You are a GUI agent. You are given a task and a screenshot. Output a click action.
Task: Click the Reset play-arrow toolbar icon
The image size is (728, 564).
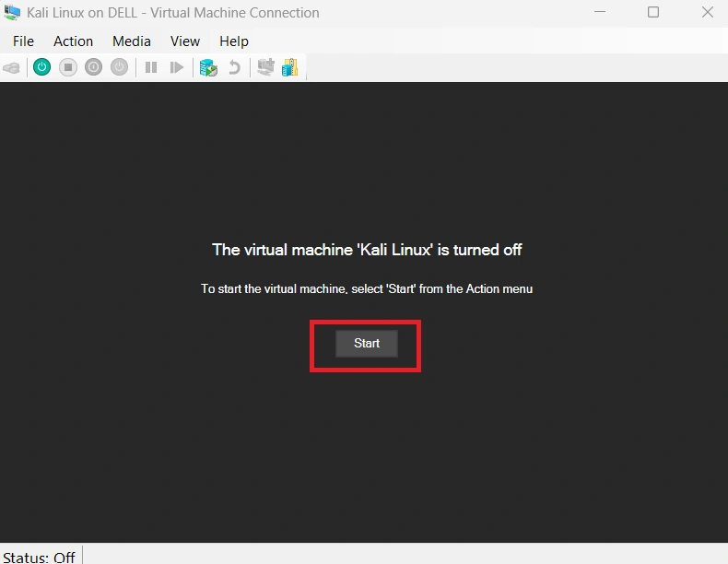pyautogui.click(x=176, y=68)
